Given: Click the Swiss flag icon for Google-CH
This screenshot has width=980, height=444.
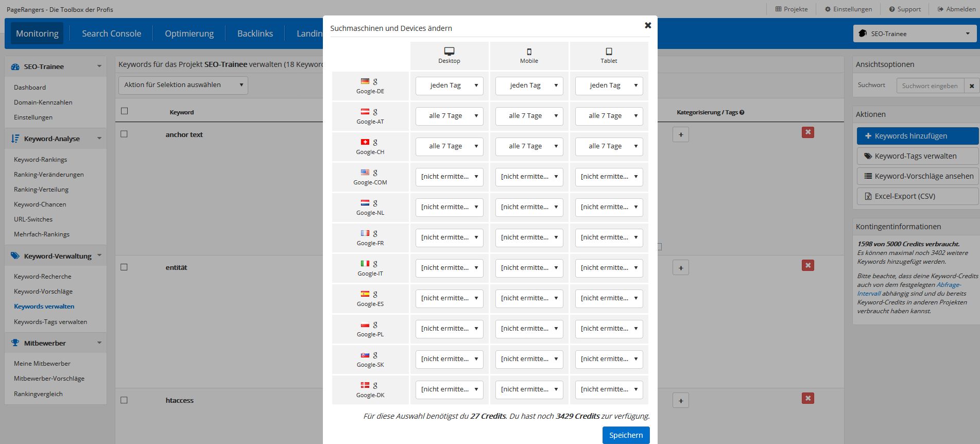Looking at the screenshot, I should tap(365, 142).
